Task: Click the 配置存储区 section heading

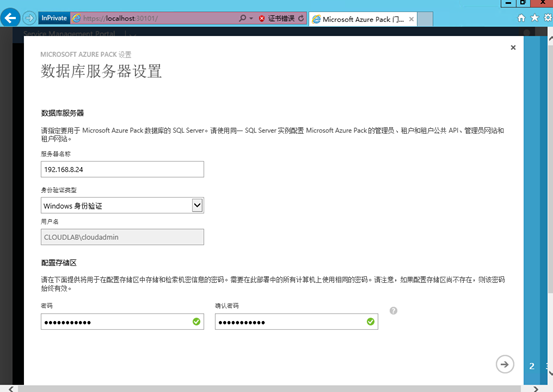Action: (x=59, y=263)
